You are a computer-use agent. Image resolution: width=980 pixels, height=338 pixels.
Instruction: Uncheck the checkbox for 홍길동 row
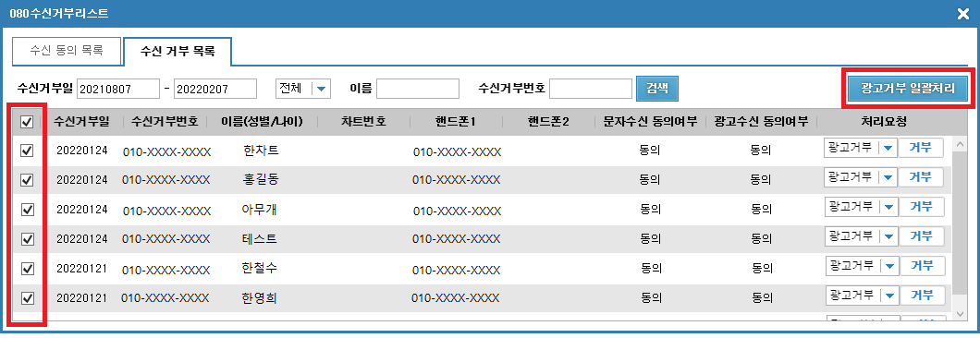(27, 180)
